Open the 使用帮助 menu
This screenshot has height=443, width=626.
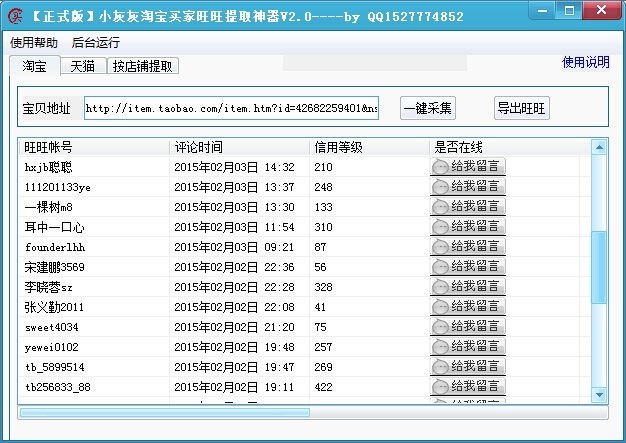pos(34,43)
